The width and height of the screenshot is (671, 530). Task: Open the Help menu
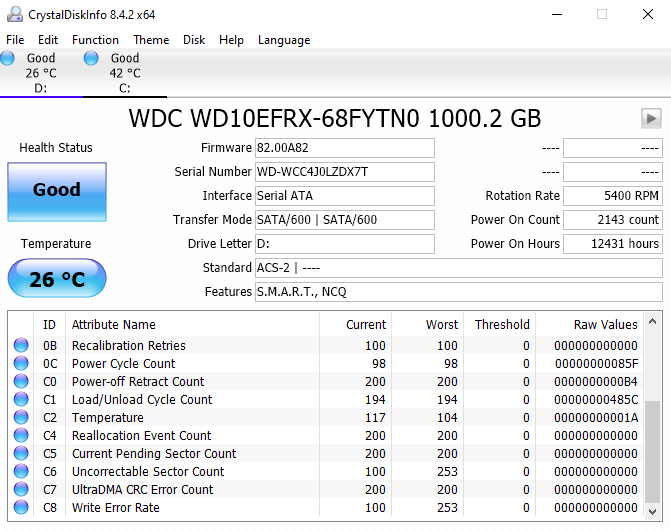click(231, 40)
